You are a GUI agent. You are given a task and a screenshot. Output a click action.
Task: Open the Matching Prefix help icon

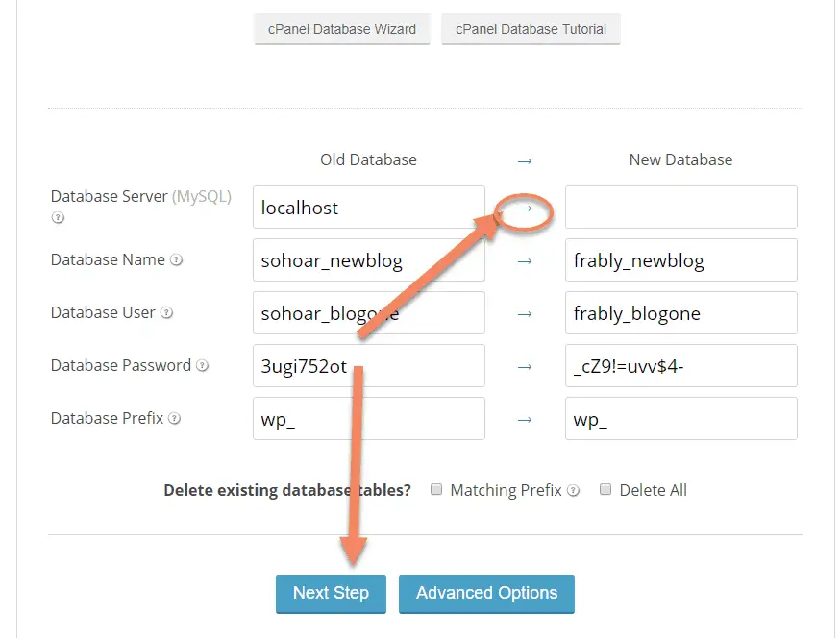pyautogui.click(x=574, y=490)
